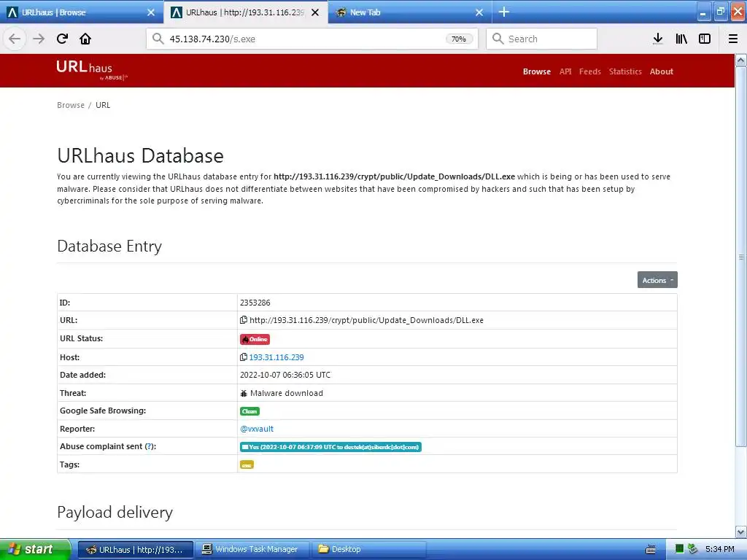Go back with the browser back arrow
The image size is (747, 560).
click(x=15, y=39)
